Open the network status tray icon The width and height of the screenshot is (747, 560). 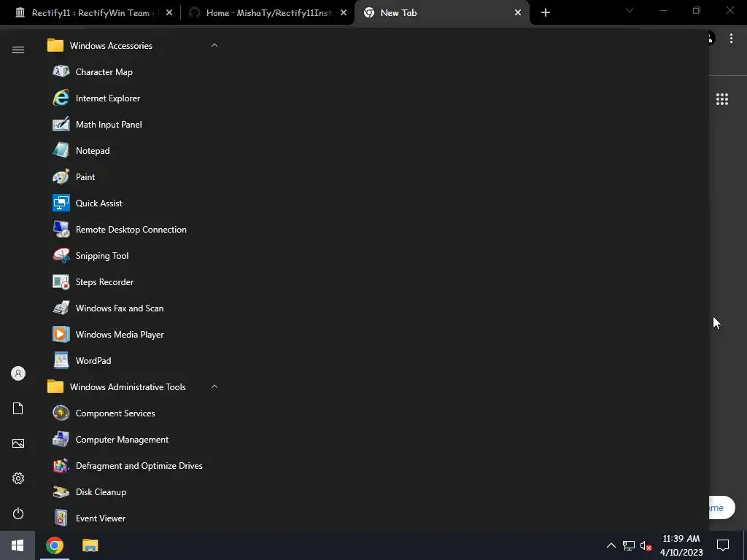pyautogui.click(x=629, y=545)
